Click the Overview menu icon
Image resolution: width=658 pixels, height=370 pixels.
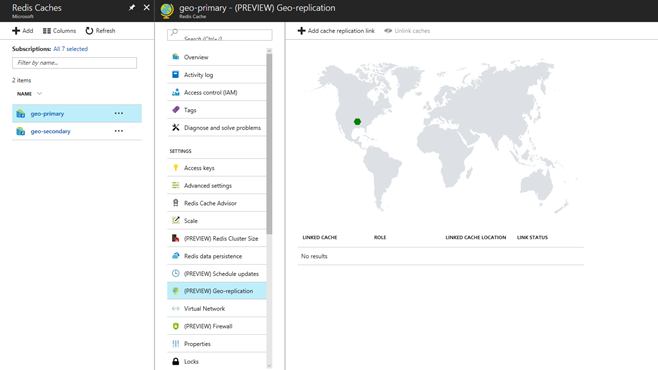point(175,57)
